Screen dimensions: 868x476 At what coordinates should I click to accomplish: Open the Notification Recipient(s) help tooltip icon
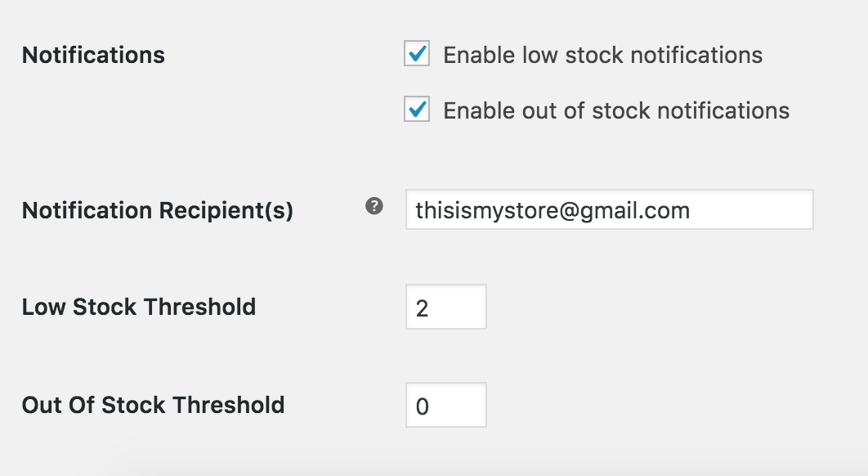click(x=374, y=206)
